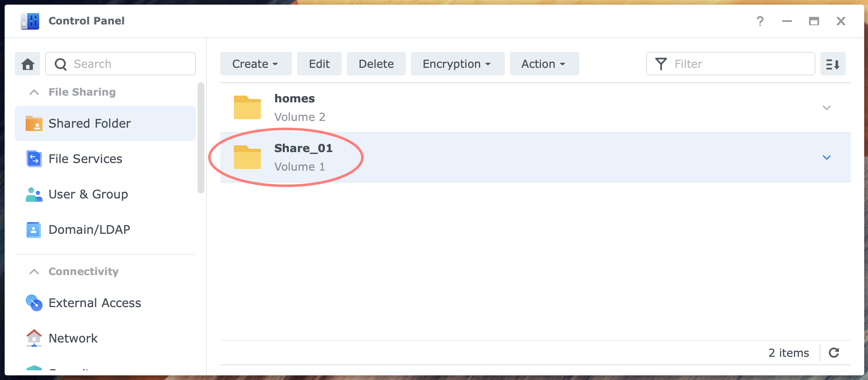Open the Help question mark
Image resolution: width=868 pixels, height=380 pixels.
tap(760, 21)
